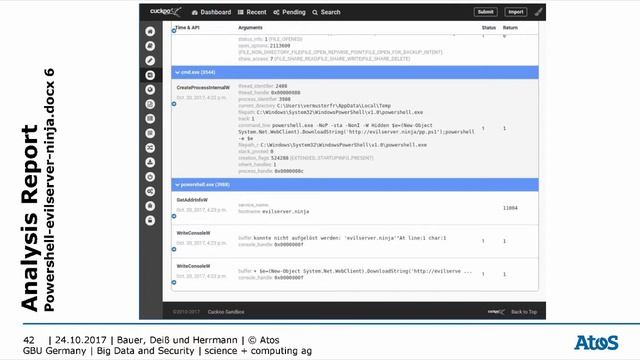Select the GetAddrInfoW API call name

click(192, 200)
